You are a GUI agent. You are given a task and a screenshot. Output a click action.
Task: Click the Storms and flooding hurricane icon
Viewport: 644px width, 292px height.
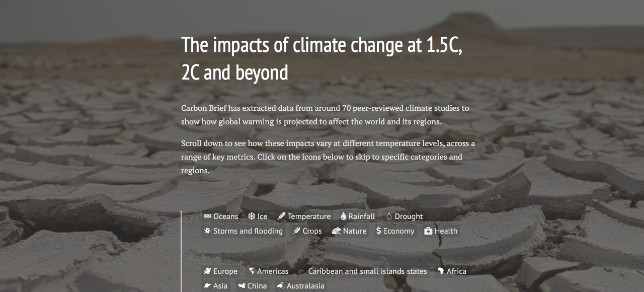tap(207, 231)
